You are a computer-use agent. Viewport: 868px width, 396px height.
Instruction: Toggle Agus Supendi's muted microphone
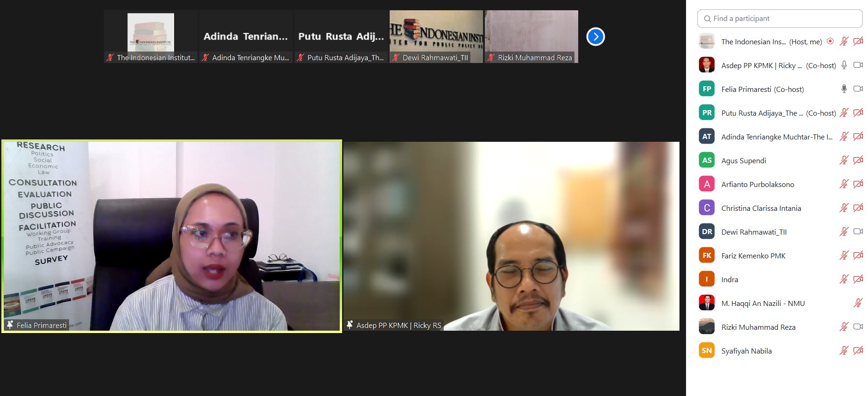pos(844,160)
